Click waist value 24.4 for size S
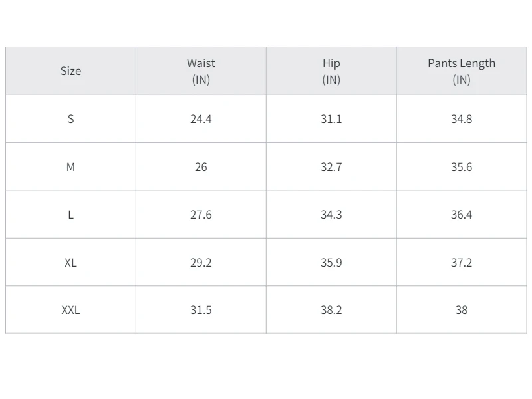Image resolution: width=532 pixels, height=399 pixels. (201, 119)
